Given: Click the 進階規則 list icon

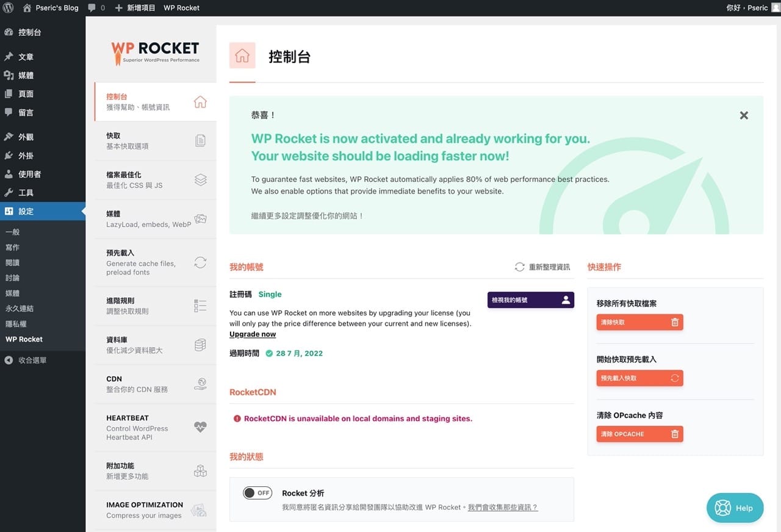Looking at the screenshot, I should tap(200, 306).
